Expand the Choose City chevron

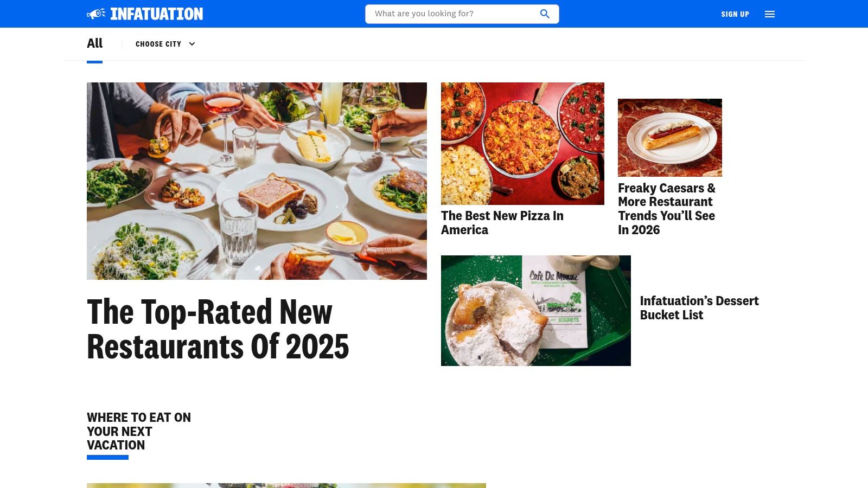tap(192, 44)
